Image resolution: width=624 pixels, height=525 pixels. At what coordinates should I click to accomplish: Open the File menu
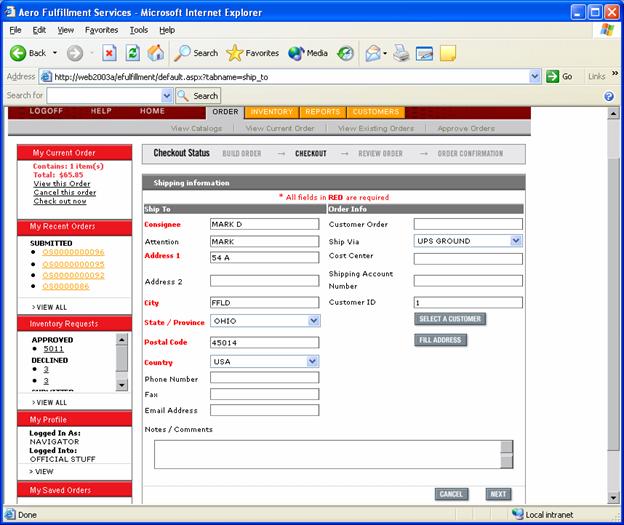point(15,30)
